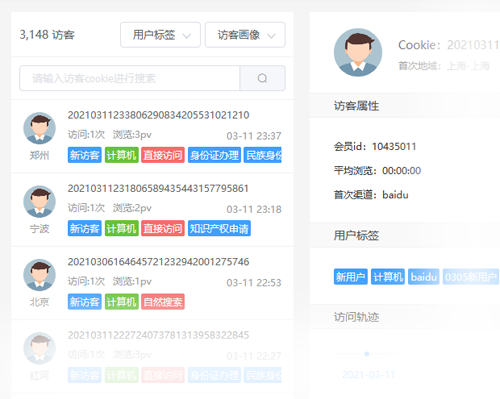
Task: Click the 身份证办理 tag in the 郑州 row
Action: coord(214,155)
